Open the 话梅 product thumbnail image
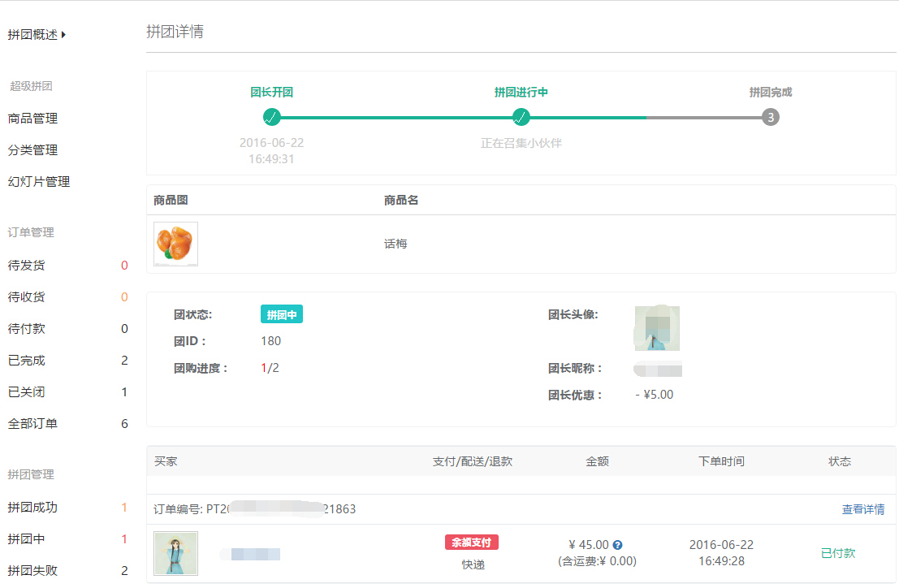Screen dimensions: 899x588 click(x=175, y=244)
